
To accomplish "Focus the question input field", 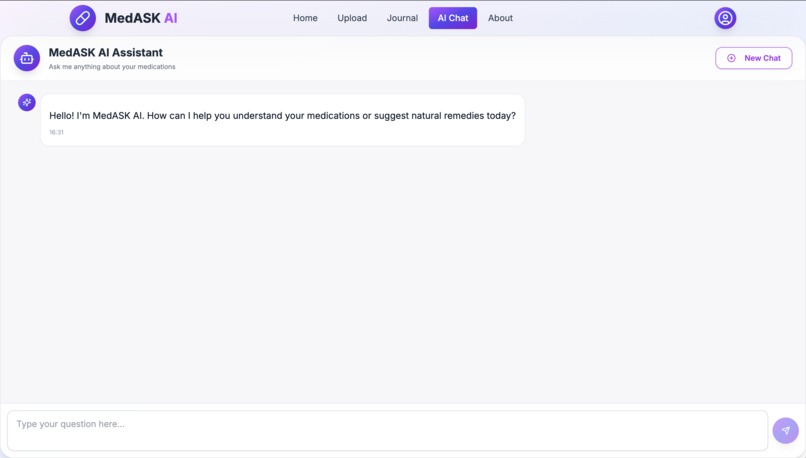I will pyautogui.click(x=388, y=431).
